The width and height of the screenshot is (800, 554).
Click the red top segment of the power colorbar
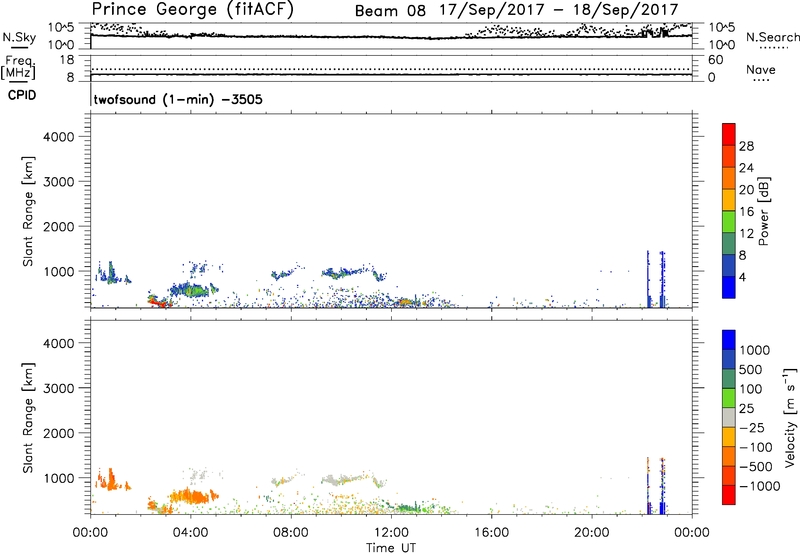pos(729,134)
